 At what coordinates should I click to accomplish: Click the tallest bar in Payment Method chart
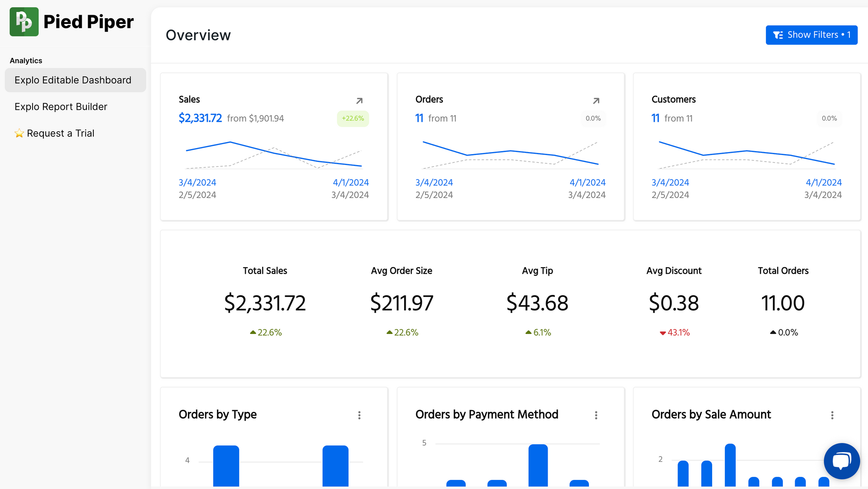click(538, 465)
